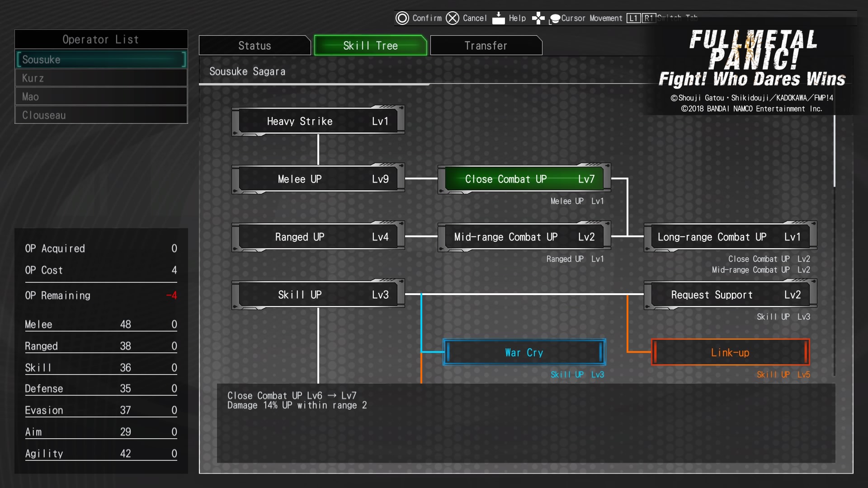Viewport: 868px width, 488px height.
Task: Select the Heavy Strike Lv1 skill node
Action: [318, 121]
